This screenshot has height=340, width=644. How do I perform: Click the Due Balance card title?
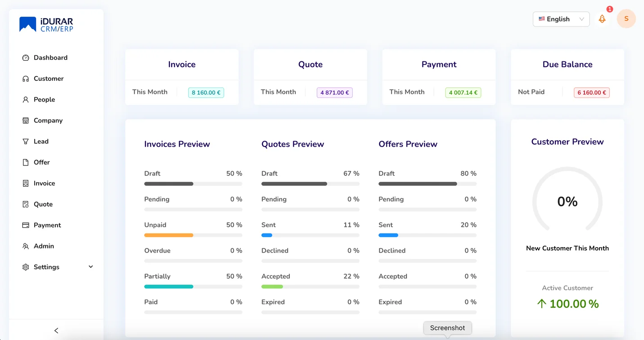[x=567, y=64]
